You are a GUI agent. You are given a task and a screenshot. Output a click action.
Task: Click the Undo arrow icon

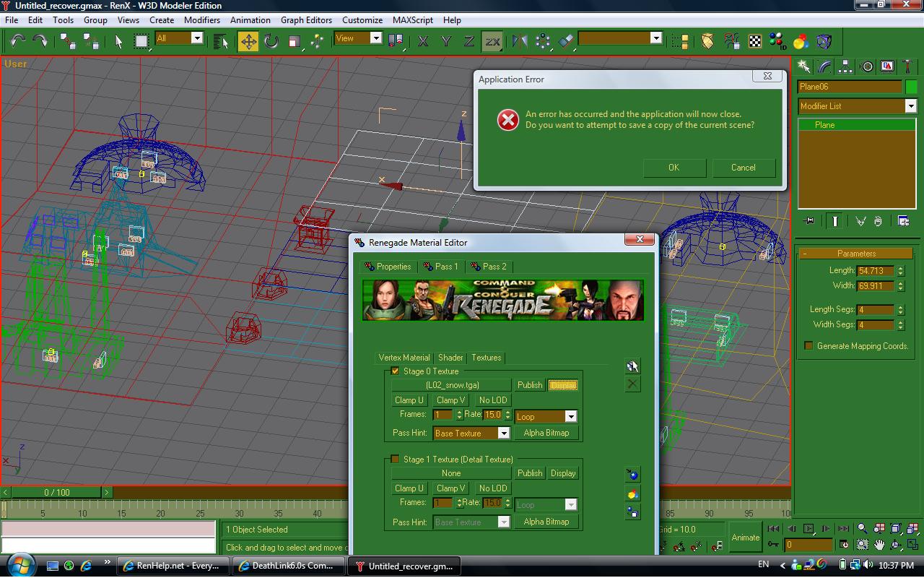coord(18,41)
